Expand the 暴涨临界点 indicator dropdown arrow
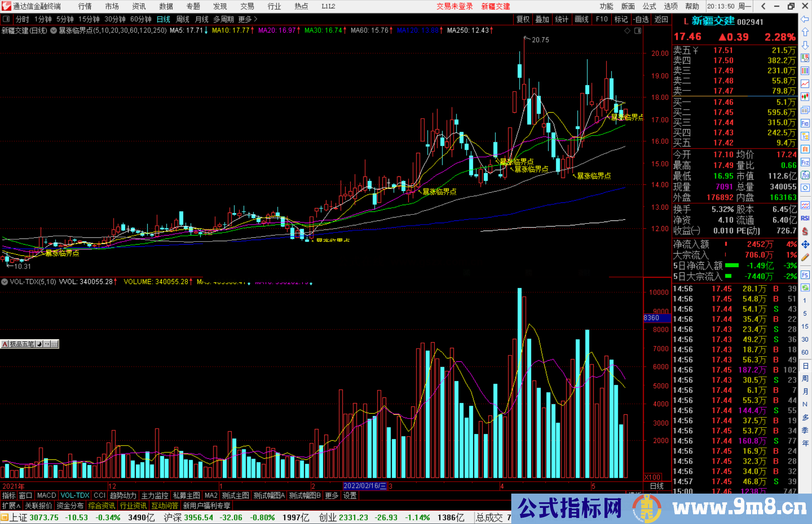812x524 pixels. pyautogui.click(x=53, y=31)
